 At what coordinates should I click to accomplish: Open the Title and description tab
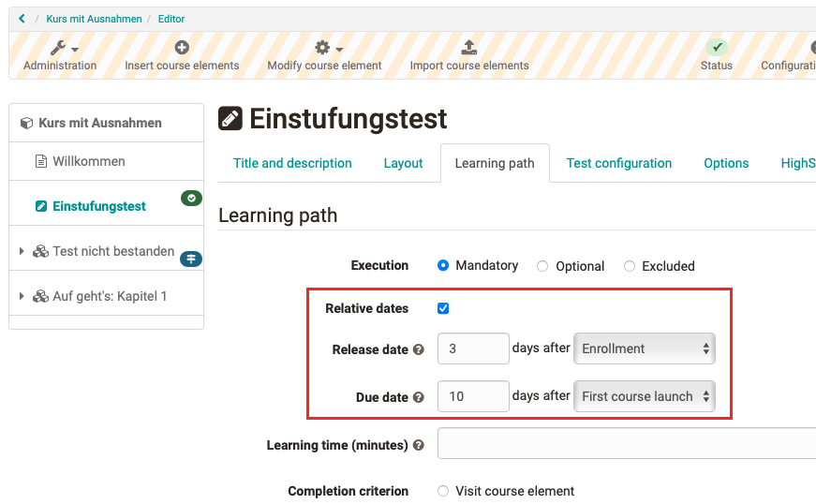(x=292, y=163)
